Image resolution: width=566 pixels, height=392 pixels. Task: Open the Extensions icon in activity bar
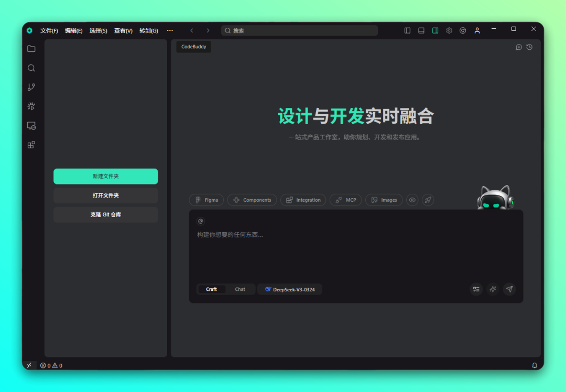31,145
